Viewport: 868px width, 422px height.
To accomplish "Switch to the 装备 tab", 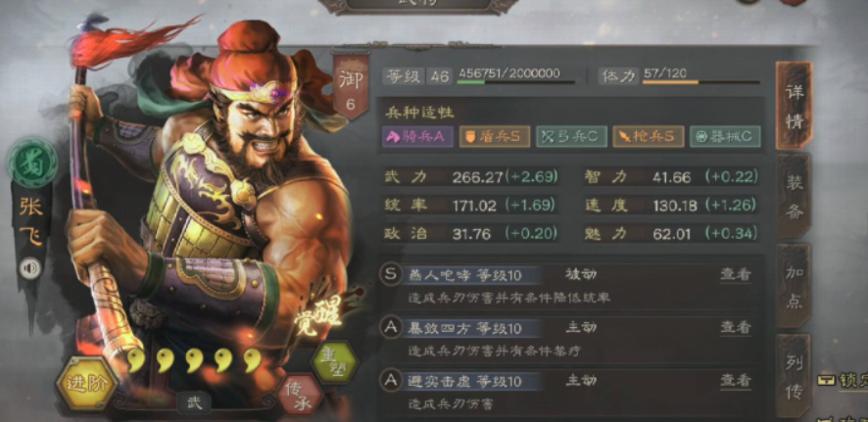I will [x=794, y=196].
